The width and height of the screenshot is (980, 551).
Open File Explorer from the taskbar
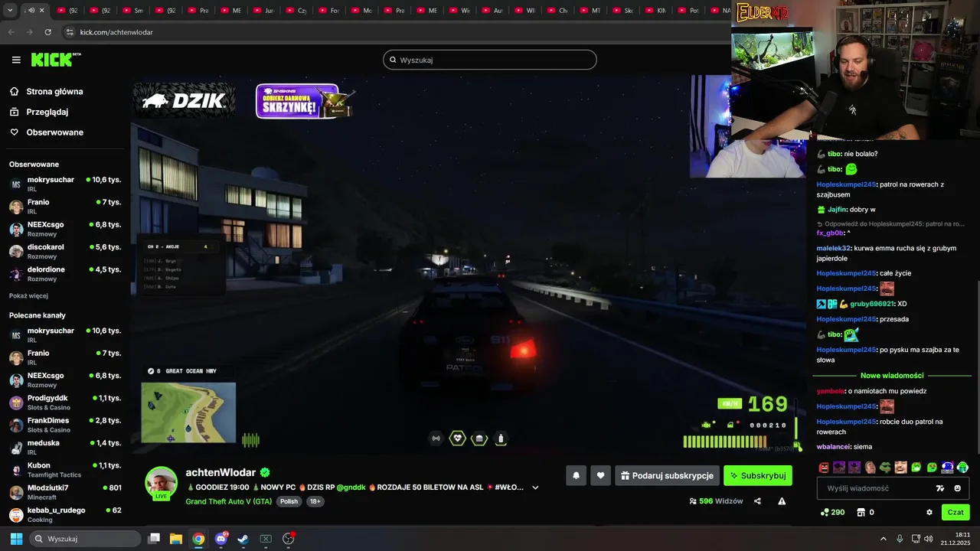[176, 539]
